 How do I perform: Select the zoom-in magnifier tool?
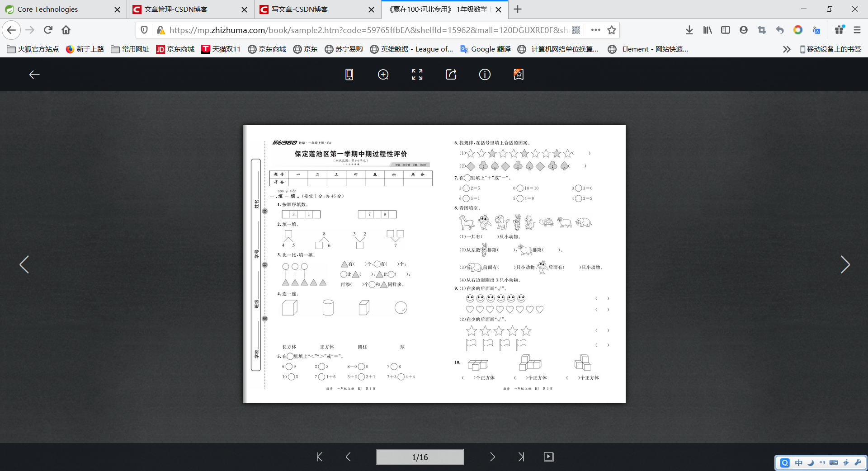click(x=383, y=75)
